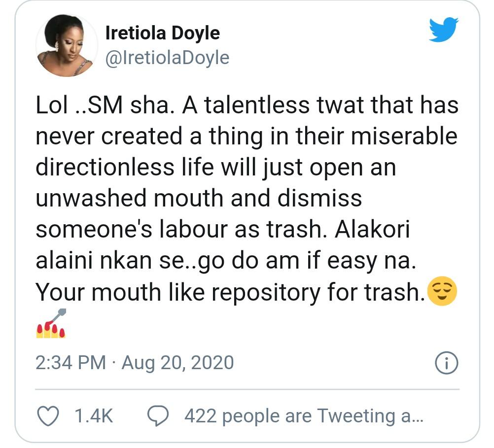Click the Twitter bird logo
Image resolution: width=494 pixels, height=448 pixels.
443,30
